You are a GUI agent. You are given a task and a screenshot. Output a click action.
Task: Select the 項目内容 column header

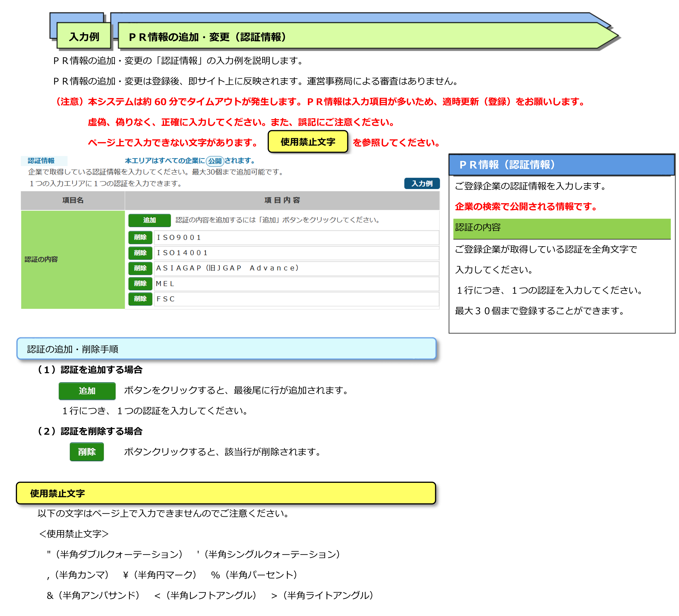pyautogui.click(x=282, y=200)
